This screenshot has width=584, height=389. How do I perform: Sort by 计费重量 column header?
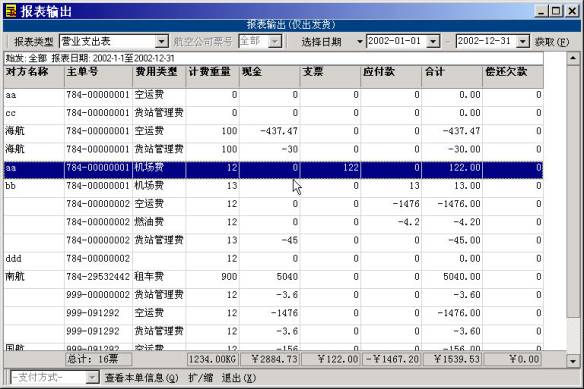(212, 77)
